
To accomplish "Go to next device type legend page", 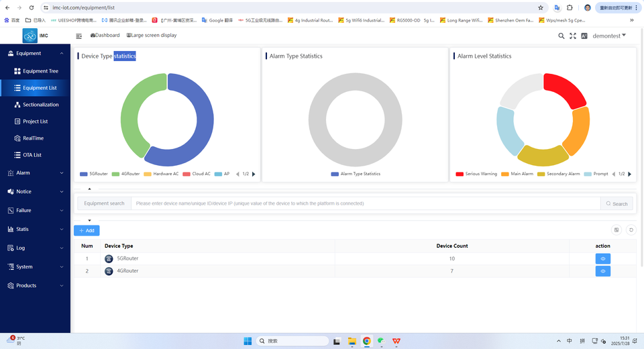I will [254, 174].
